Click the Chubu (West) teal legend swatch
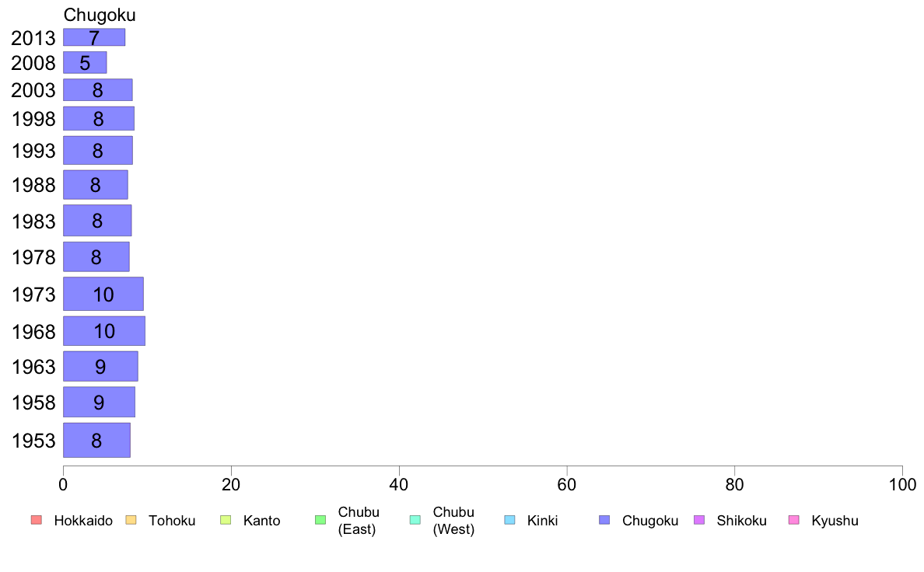 pos(415,520)
